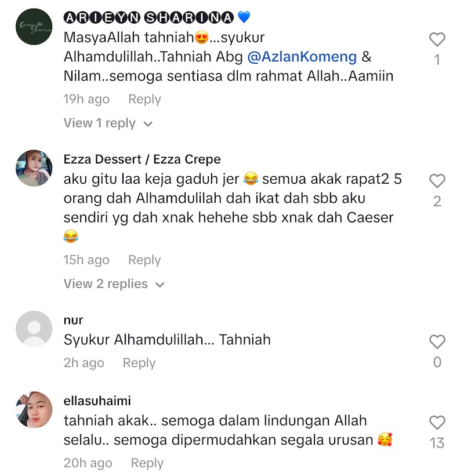
Task: Click the chevron beside View 1 reply
Action: click(148, 124)
